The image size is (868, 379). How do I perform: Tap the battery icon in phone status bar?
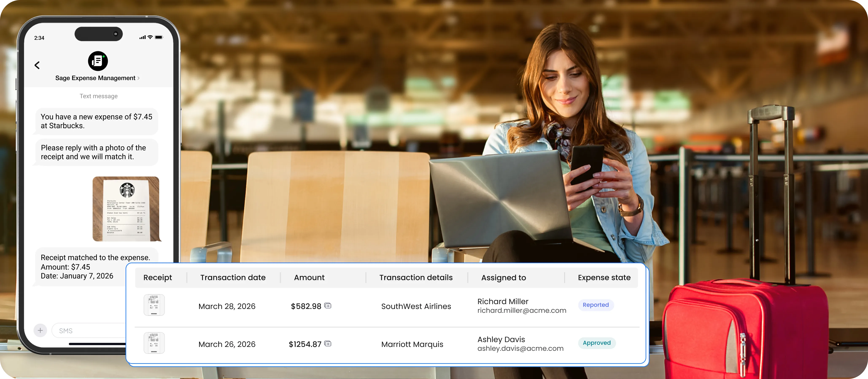159,37
